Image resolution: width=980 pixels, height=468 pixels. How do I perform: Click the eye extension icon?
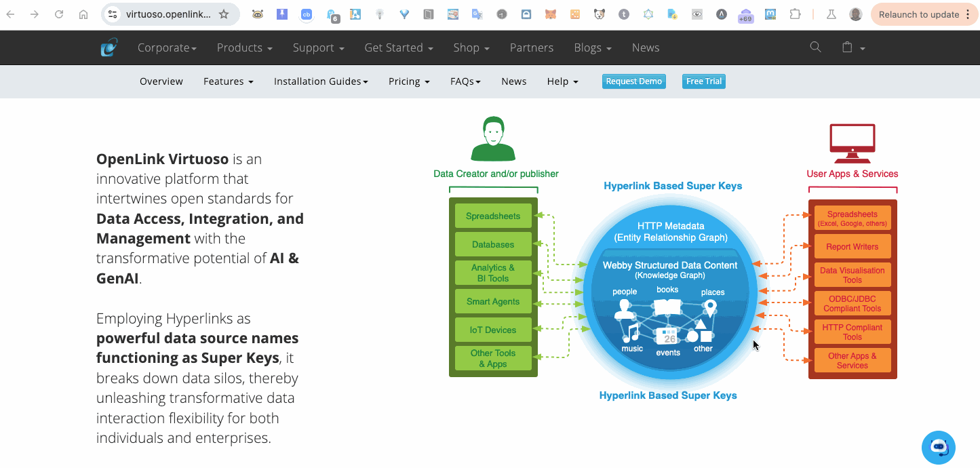click(697, 14)
